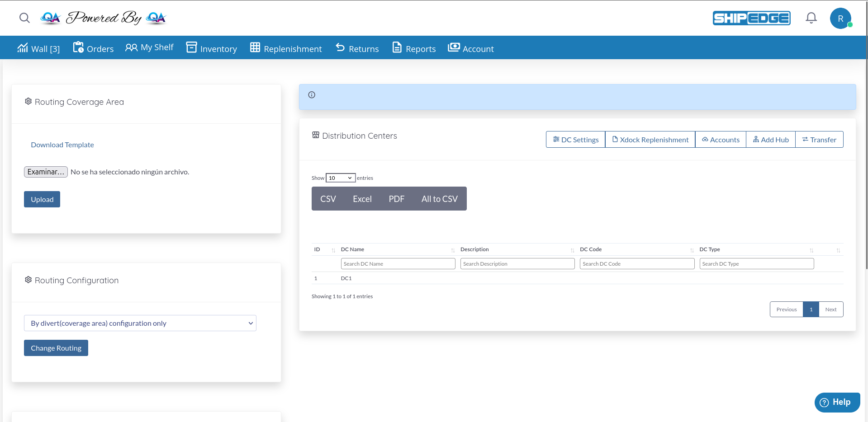The height and width of the screenshot is (422, 868).
Task: Open the user profile avatar
Action: click(840, 19)
